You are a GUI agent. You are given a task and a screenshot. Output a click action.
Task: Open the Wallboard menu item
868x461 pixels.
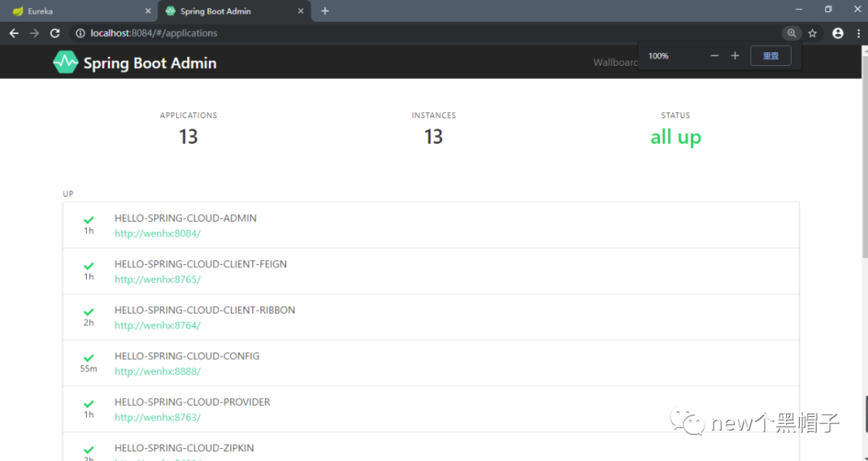615,63
